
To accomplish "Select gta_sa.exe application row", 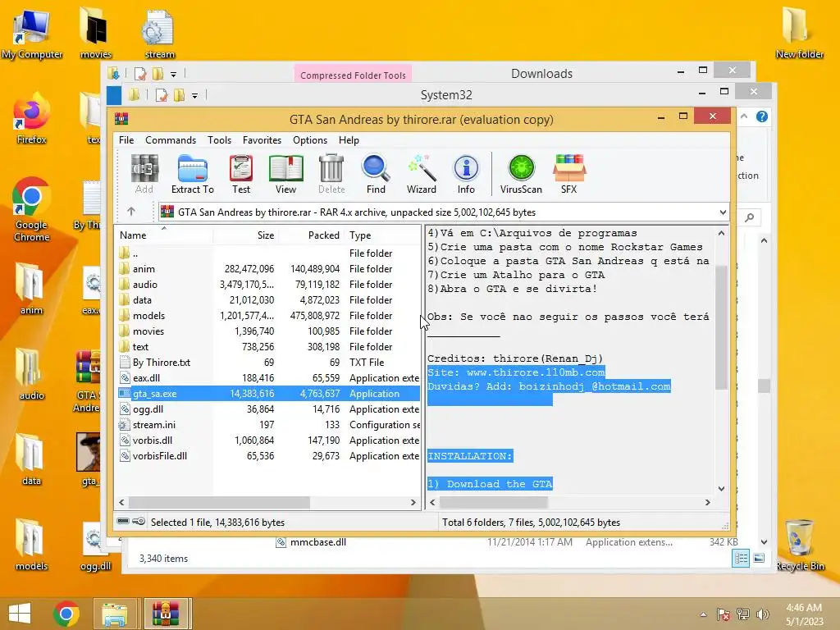I will coord(268,393).
